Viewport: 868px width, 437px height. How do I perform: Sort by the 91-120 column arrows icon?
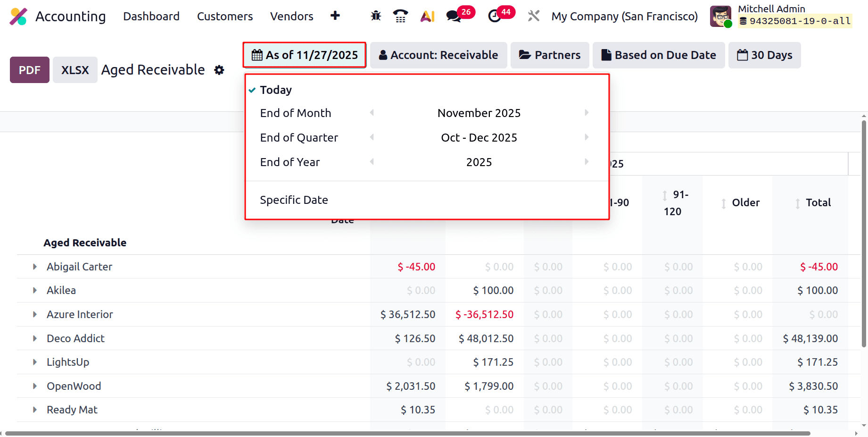tap(665, 195)
